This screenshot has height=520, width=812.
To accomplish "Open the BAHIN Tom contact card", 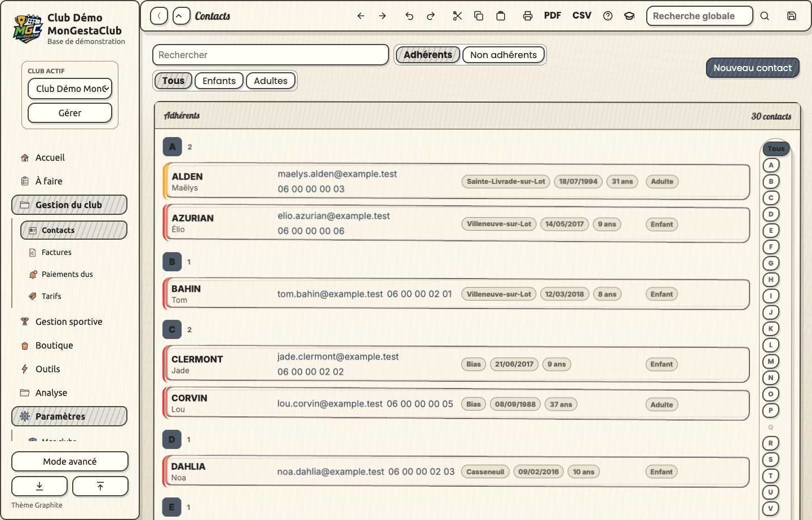I will 456,294.
